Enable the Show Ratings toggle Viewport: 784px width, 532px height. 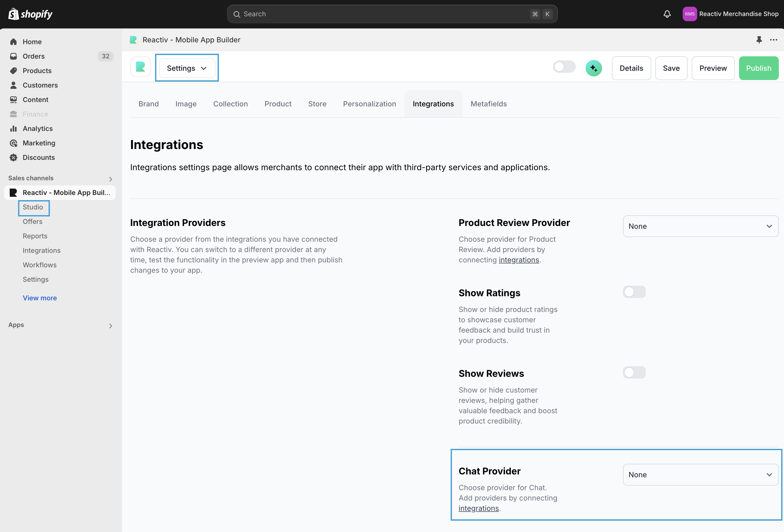pos(634,292)
